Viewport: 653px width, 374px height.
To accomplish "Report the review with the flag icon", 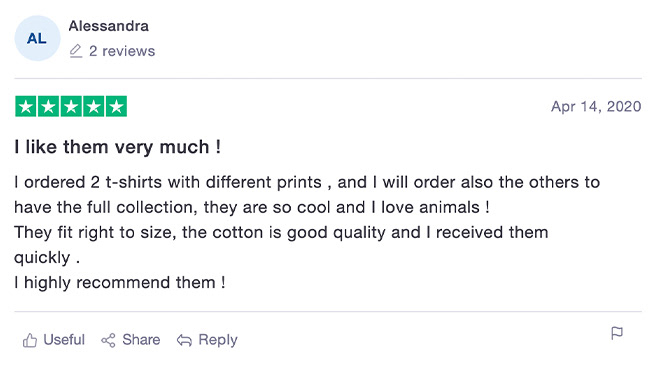I will click(x=617, y=333).
